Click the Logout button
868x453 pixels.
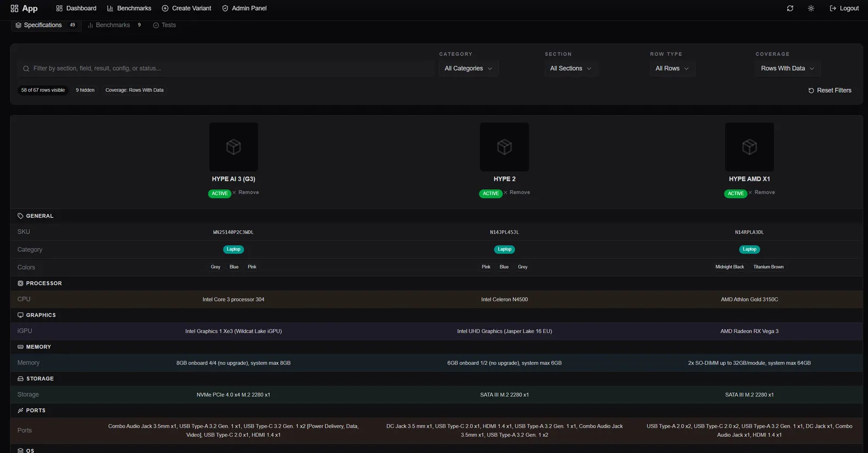tap(844, 8)
